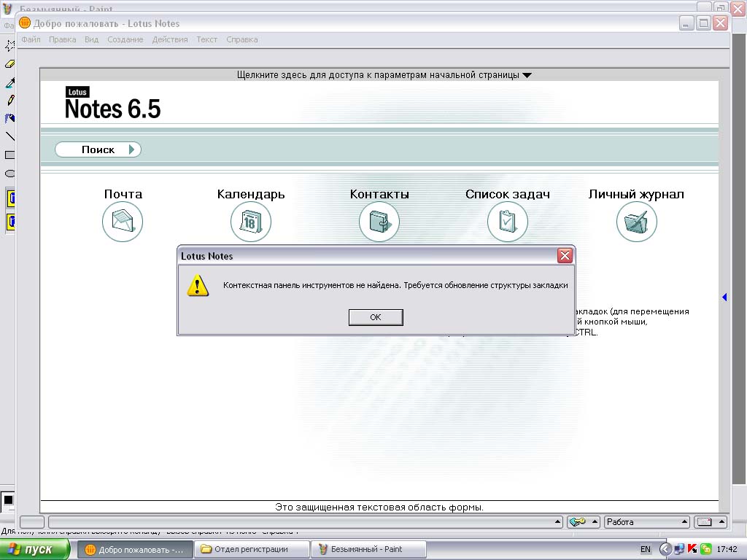Open the Список задач to-do icon
This screenshot has height=560, width=747.
(x=507, y=222)
